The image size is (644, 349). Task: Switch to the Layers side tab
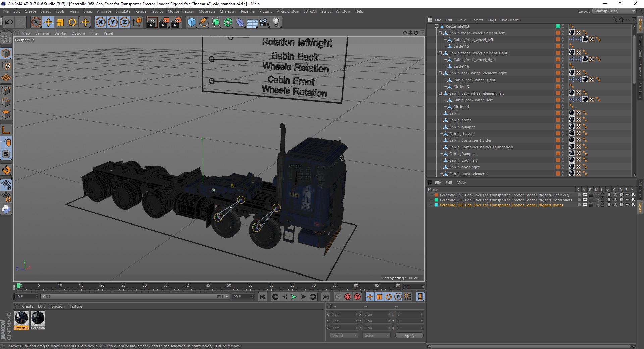pyautogui.click(x=640, y=207)
